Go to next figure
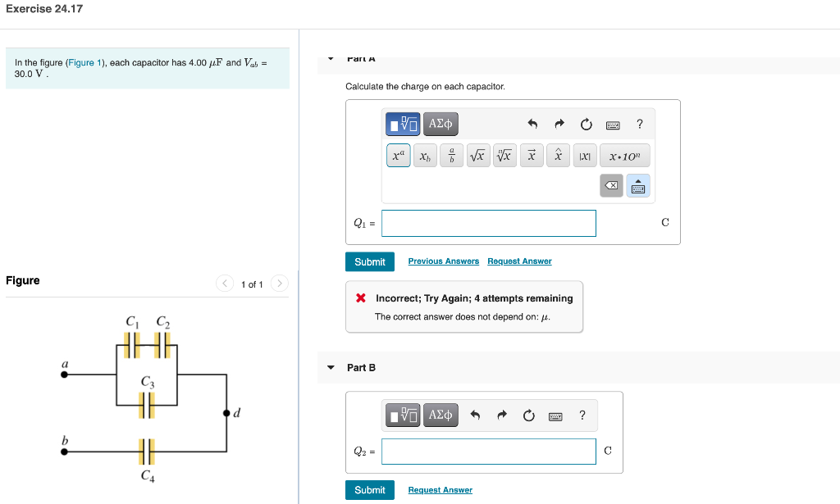The height and width of the screenshot is (504, 840). (x=279, y=283)
